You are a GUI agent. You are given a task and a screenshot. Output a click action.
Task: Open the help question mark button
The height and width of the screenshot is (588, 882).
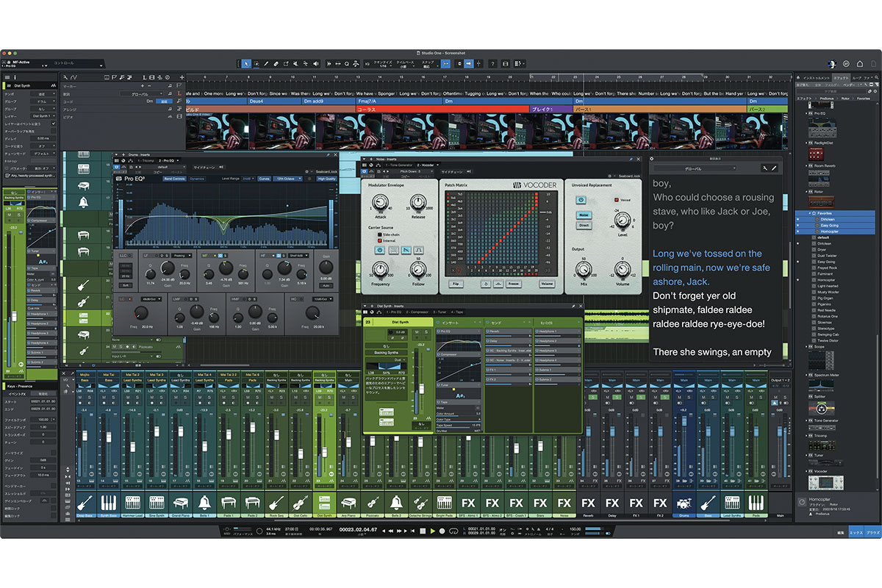pos(492,64)
